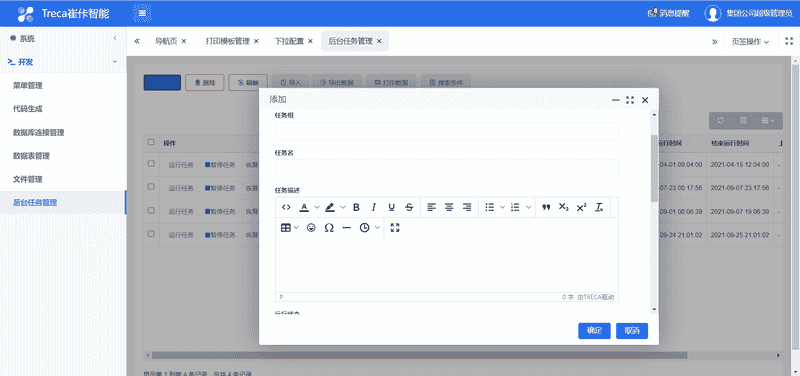The height and width of the screenshot is (376, 800).
Task: Collapse sidebar with hamburger icon
Action: tap(142, 13)
